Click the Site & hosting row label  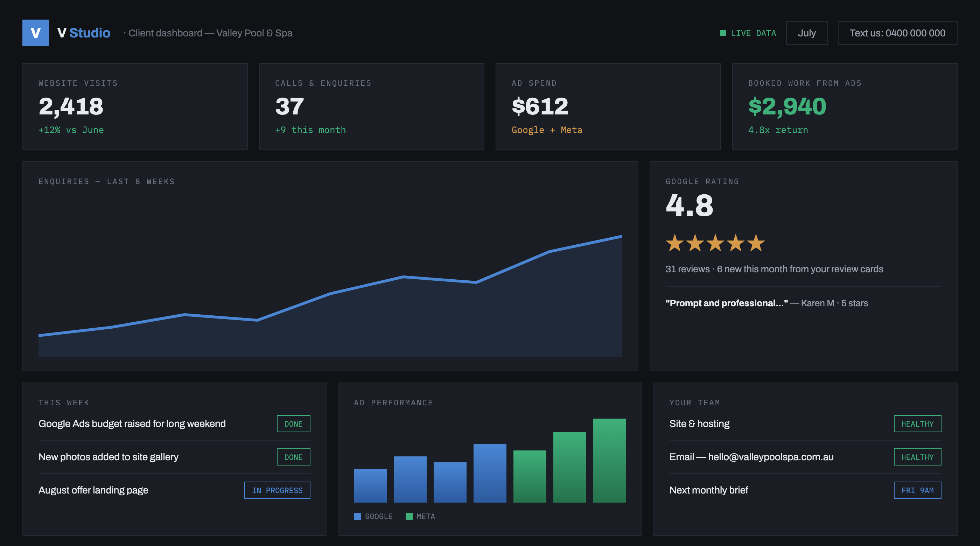tap(699, 423)
